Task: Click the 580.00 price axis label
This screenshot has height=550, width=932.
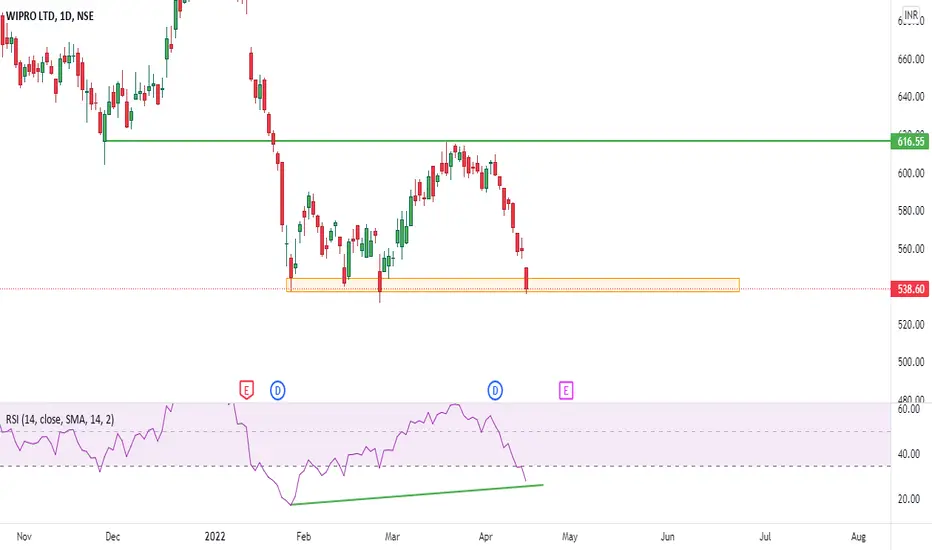Action: (x=911, y=210)
